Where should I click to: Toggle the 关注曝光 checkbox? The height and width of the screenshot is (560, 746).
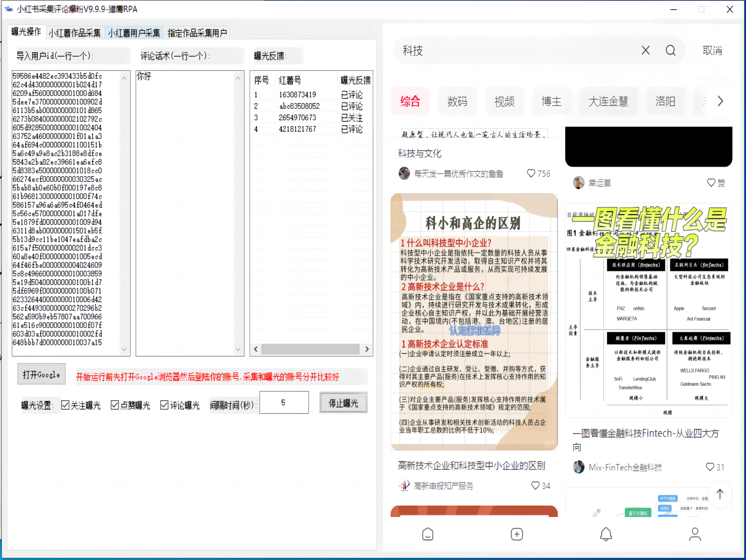66,405
